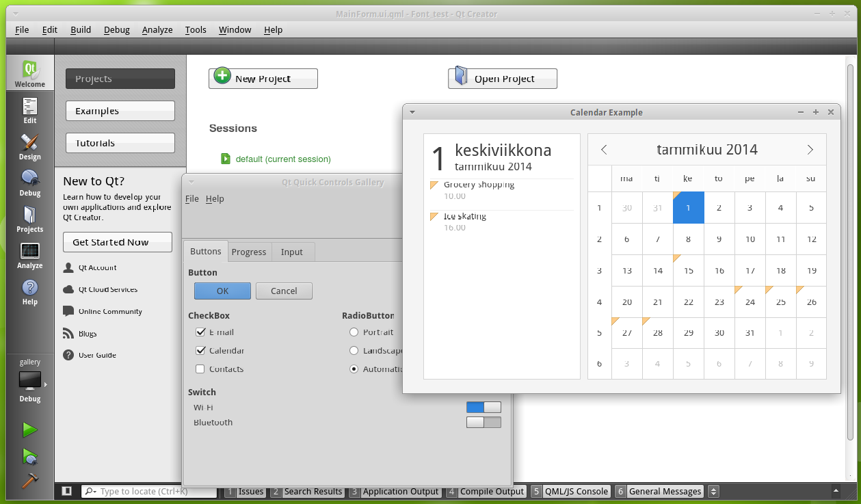The image size is (861, 504).
Task: Toggle output pane with bottom-right arrow
Action: (x=836, y=490)
